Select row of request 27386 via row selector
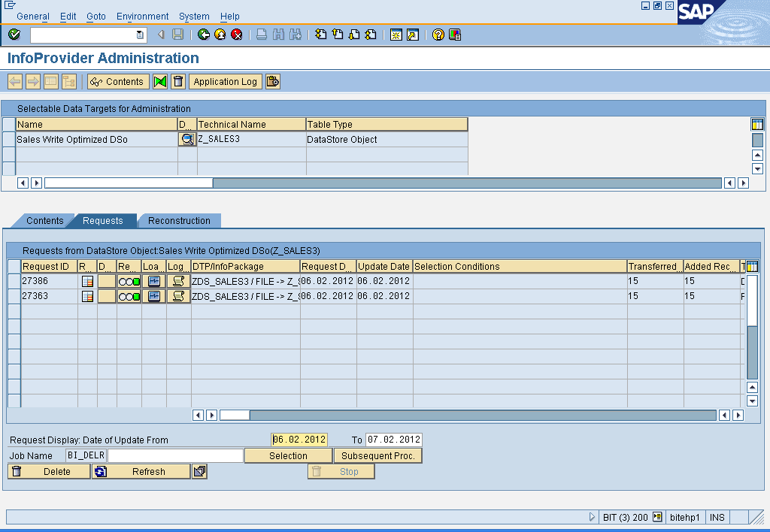This screenshot has width=770, height=532. (x=14, y=281)
